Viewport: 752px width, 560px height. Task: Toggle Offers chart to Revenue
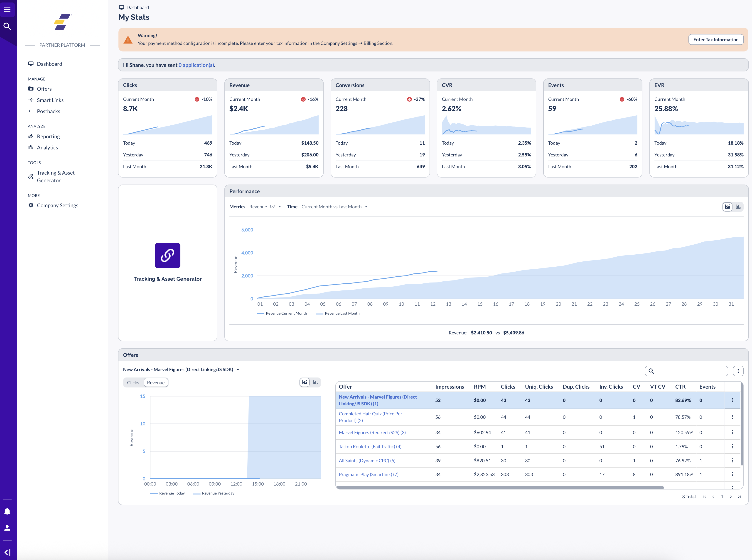[x=156, y=382]
